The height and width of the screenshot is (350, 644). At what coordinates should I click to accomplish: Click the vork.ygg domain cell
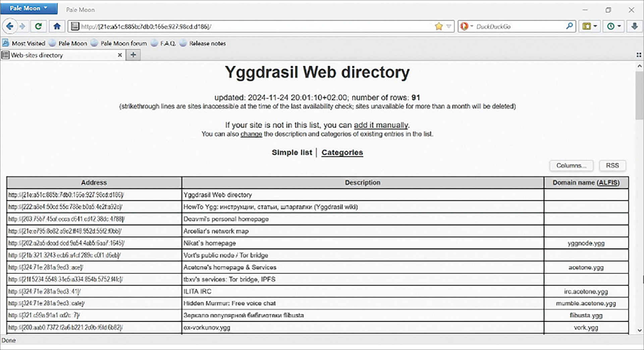coord(586,328)
